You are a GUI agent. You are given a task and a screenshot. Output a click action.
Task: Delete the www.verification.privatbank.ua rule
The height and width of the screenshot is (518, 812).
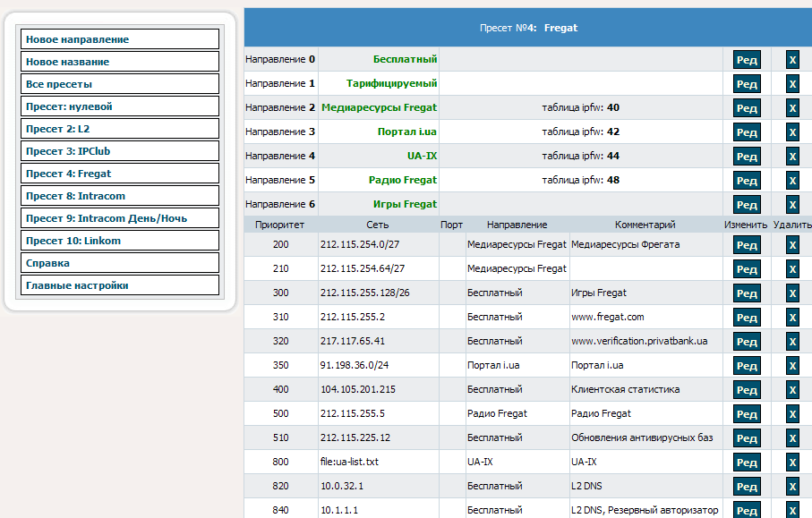point(792,342)
